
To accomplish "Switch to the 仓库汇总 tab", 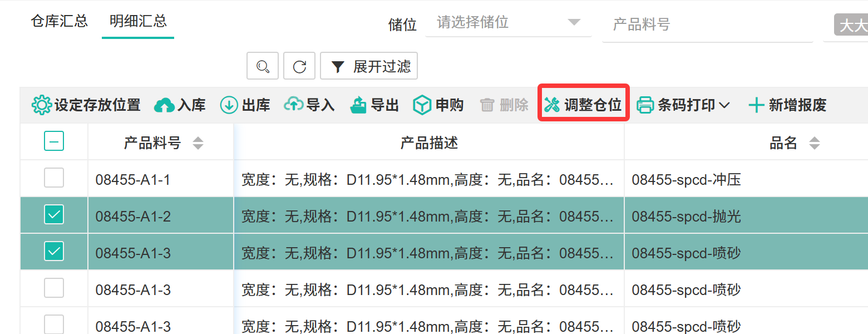I will coord(60,22).
